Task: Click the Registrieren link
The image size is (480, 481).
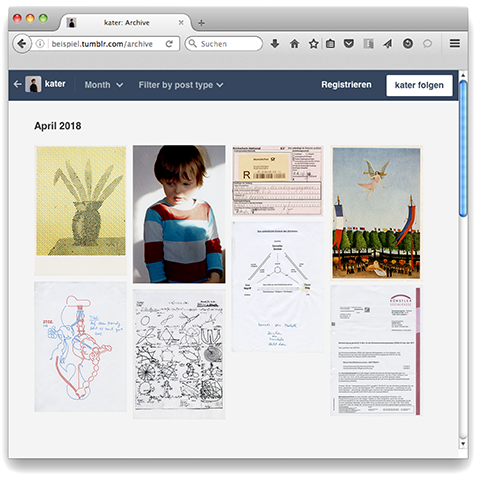Action: tap(346, 85)
